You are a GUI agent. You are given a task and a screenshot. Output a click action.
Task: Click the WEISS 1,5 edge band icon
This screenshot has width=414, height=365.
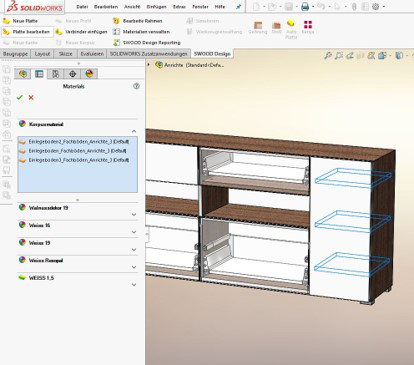(x=22, y=278)
